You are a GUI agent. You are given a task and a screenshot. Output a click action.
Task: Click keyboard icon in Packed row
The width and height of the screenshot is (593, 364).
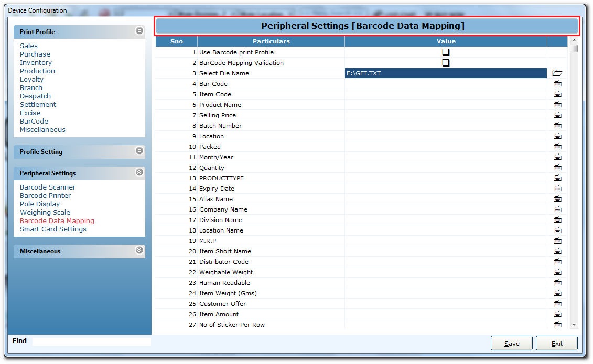coord(557,147)
